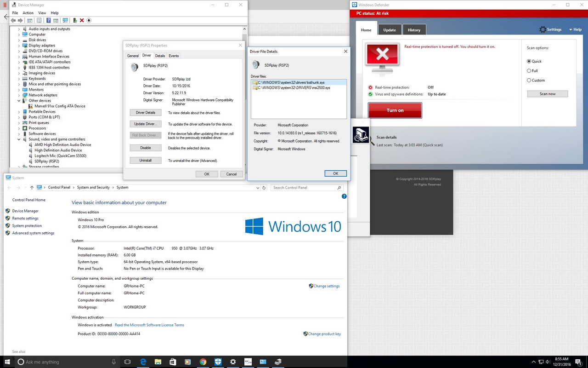Click the up arrow in System window navigation

pos(32,188)
